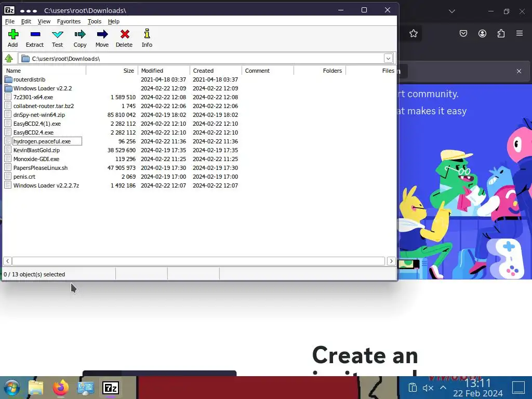Image resolution: width=532 pixels, height=399 pixels.
Task: Open Firefox tab list chevron
Action: click(x=451, y=11)
